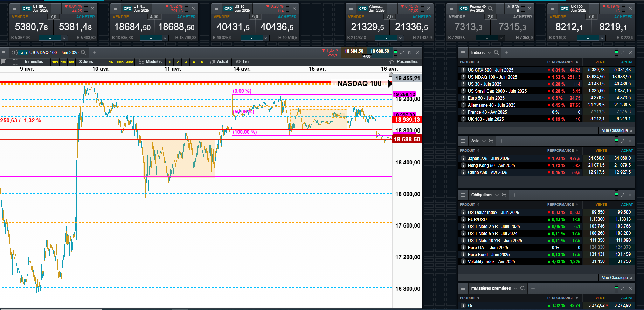Image resolution: width=644 pixels, height=310 pixels.
Task: Toggle the 1S quick period button
Action: coord(111,62)
